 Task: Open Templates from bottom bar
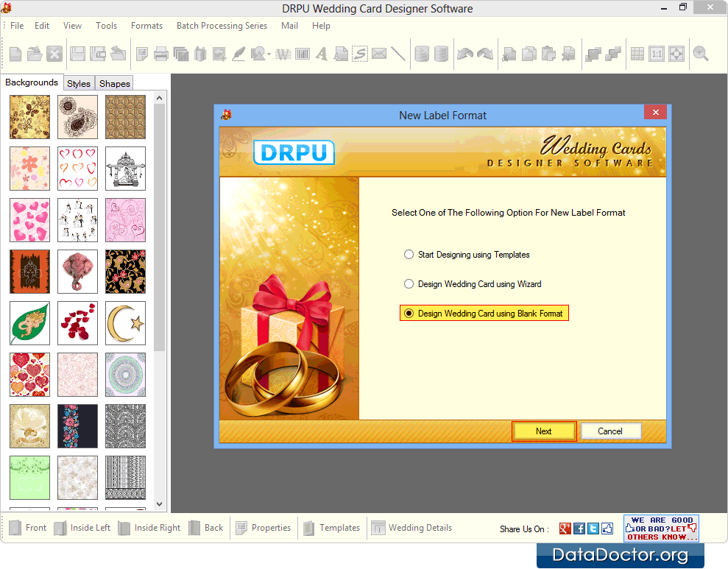[331, 528]
